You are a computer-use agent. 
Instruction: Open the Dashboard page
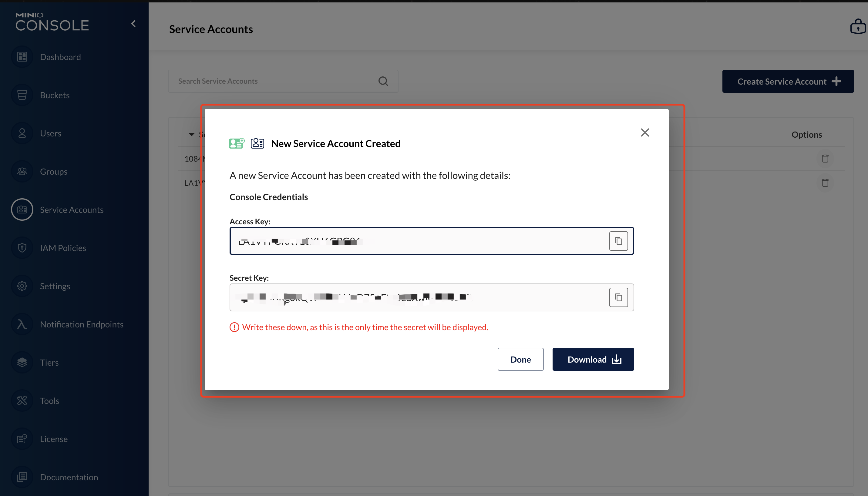[x=60, y=57]
